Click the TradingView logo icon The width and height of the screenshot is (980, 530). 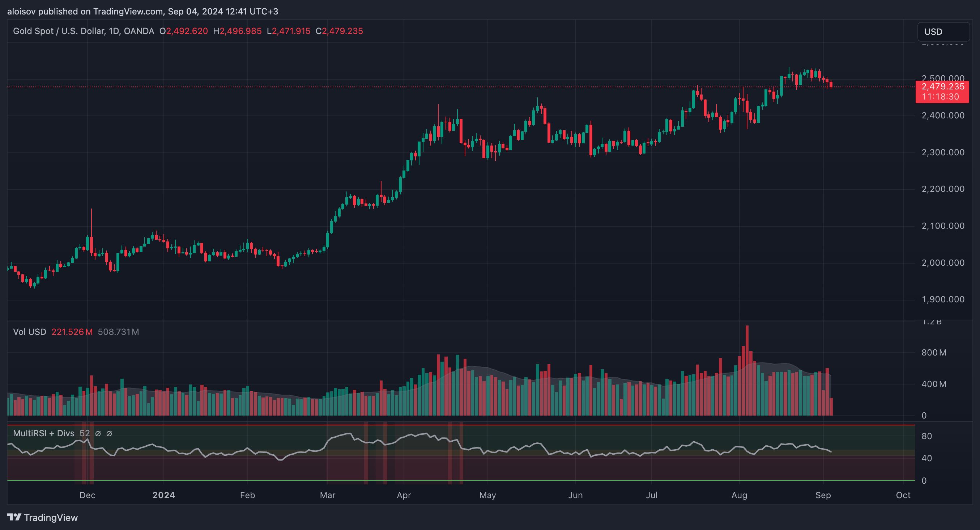coord(14,517)
